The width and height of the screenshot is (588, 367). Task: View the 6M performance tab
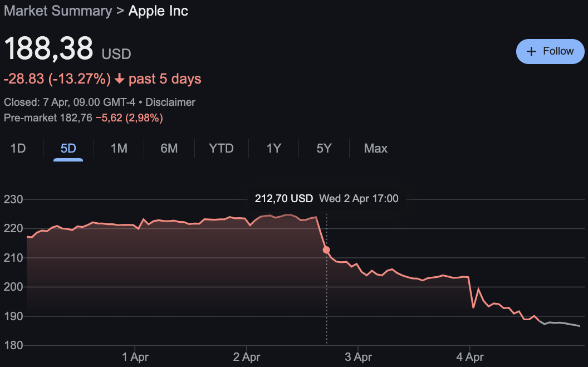[169, 148]
